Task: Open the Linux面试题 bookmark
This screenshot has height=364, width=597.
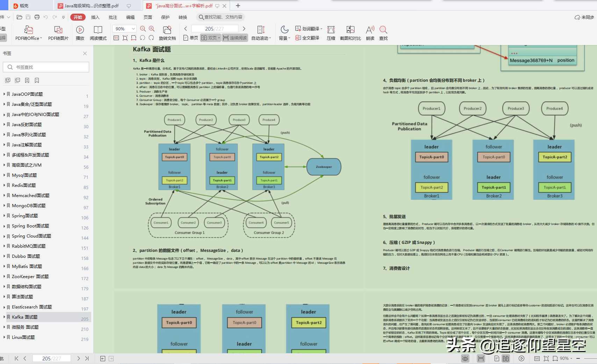Action: pyautogui.click(x=23, y=337)
